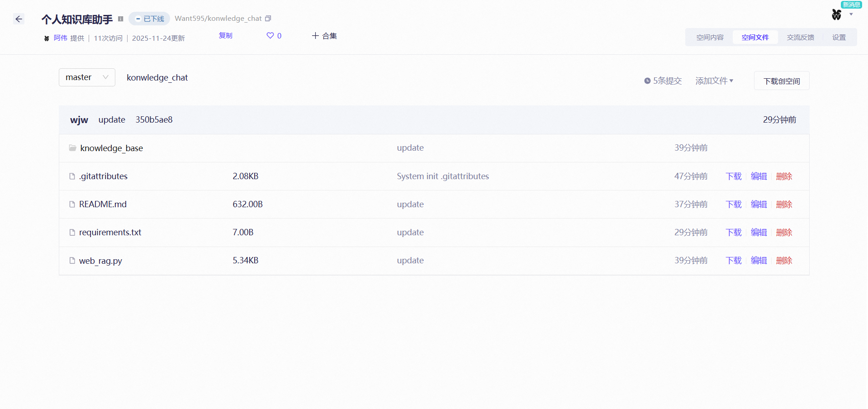Click file icon for requirements.txt
Viewport: 868px width, 409px height.
click(72, 232)
